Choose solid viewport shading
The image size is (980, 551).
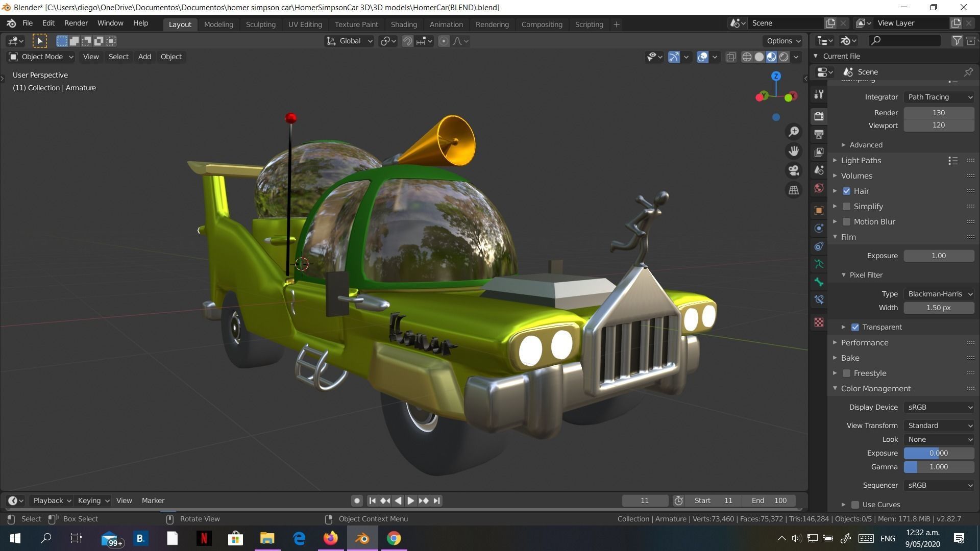759,57
